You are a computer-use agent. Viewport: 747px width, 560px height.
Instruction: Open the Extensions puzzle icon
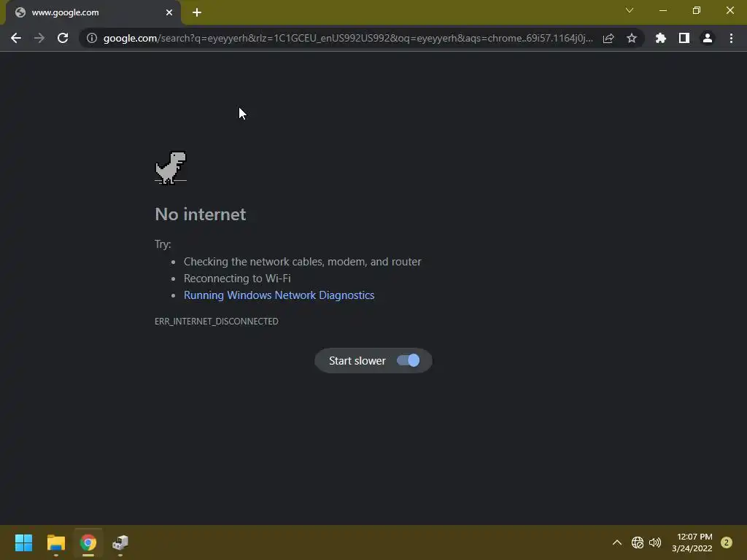(661, 38)
